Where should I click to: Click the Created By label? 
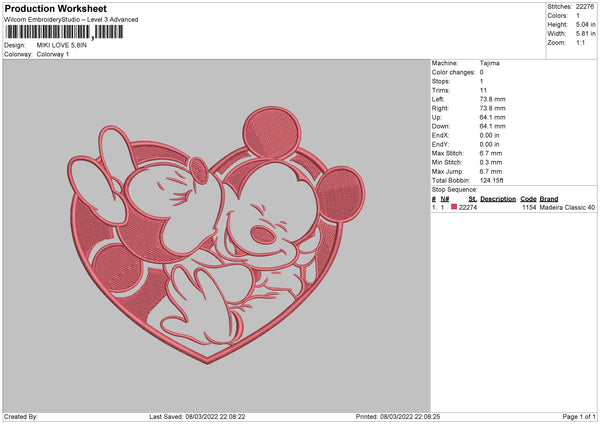[x=21, y=417]
